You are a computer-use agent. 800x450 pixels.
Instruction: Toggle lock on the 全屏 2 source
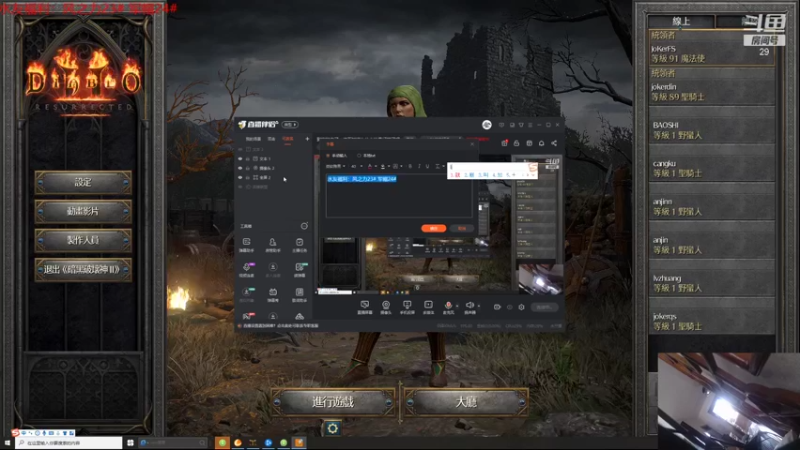pyautogui.click(x=248, y=178)
